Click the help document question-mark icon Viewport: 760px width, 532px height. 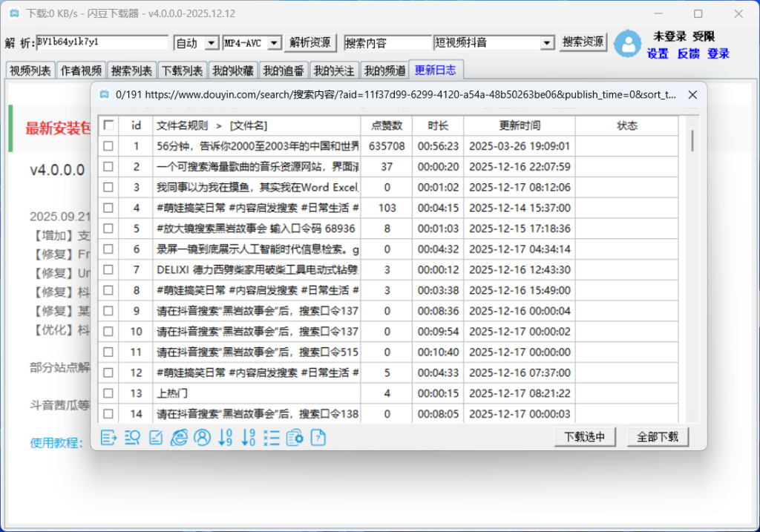[x=318, y=438]
